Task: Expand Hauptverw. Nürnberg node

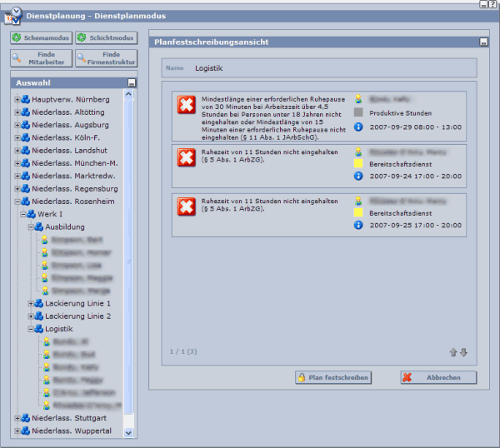Action: [x=17, y=99]
